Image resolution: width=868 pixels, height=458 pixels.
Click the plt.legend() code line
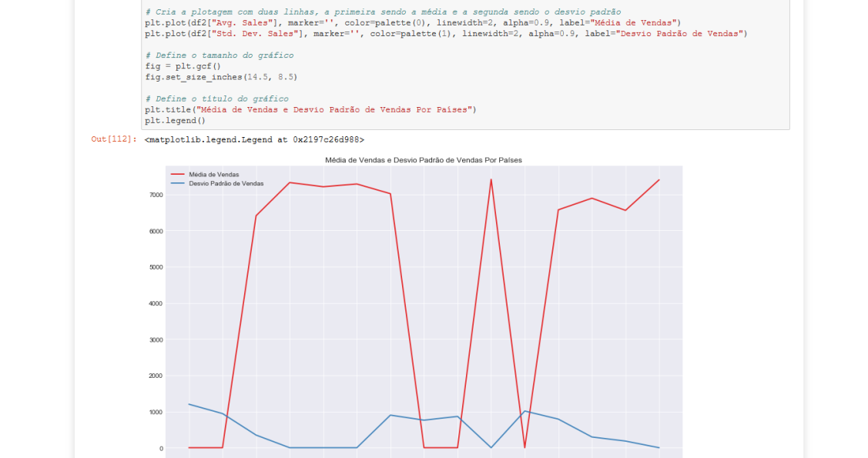pyautogui.click(x=175, y=121)
